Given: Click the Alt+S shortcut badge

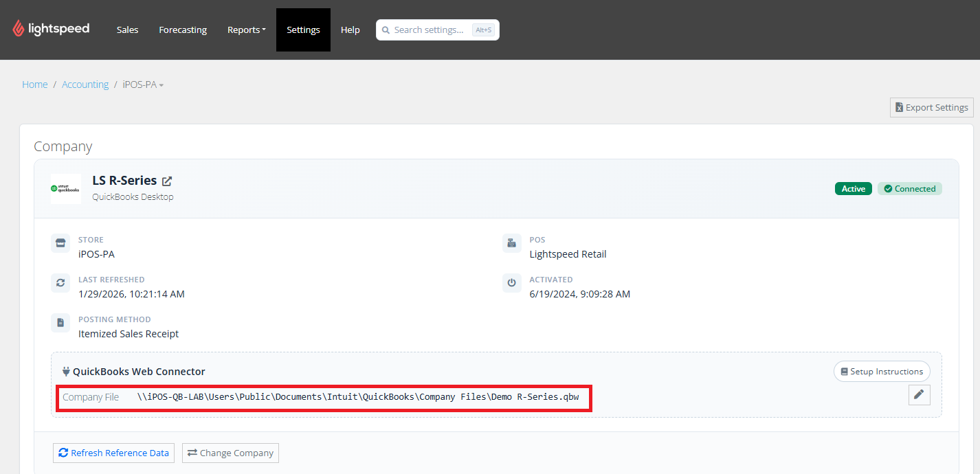Looking at the screenshot, I should pyautogui.click(x=483, y=30).
